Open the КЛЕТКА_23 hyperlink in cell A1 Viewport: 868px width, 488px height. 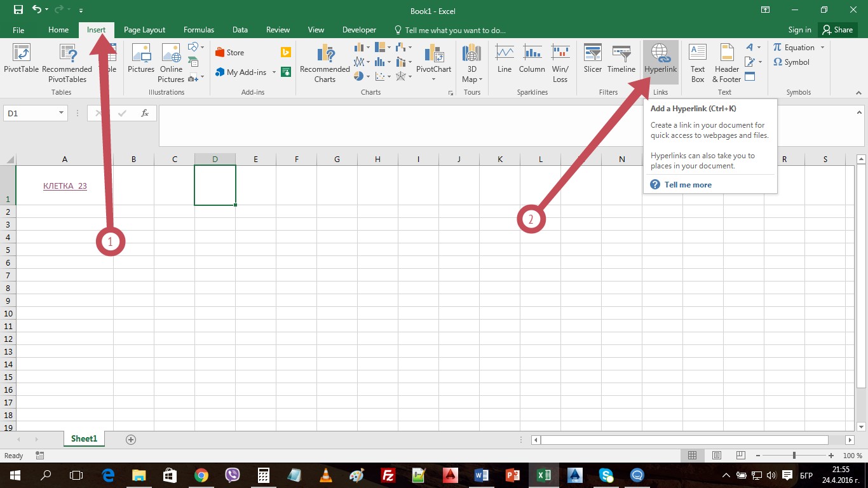[65, 186]
